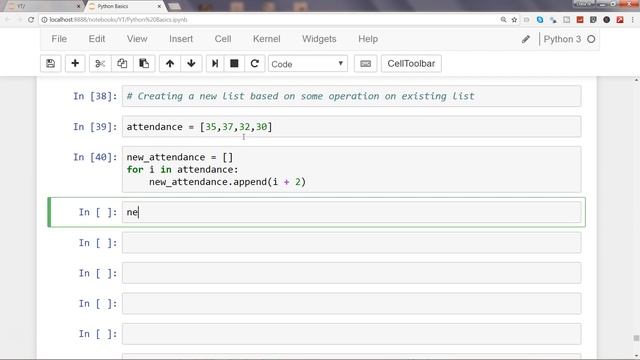Open the File menu
This screenshot has height=360, width=640.
[59, 39]
